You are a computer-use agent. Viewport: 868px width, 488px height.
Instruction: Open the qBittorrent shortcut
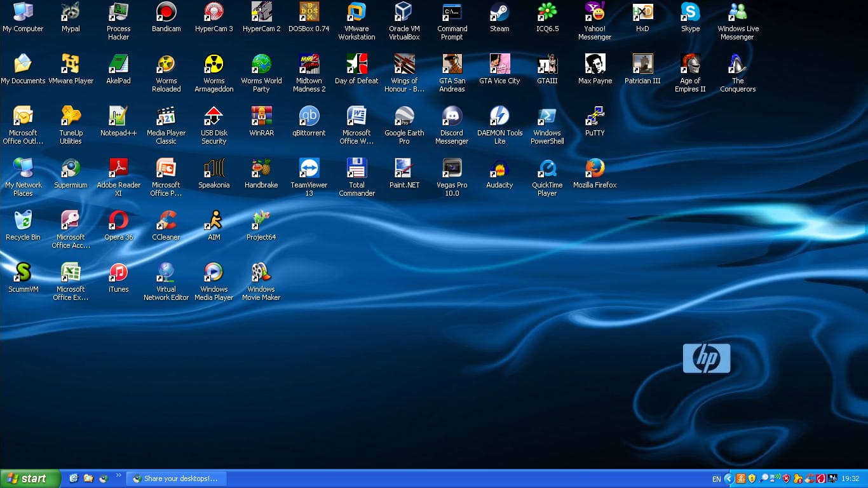pos(309,116)
